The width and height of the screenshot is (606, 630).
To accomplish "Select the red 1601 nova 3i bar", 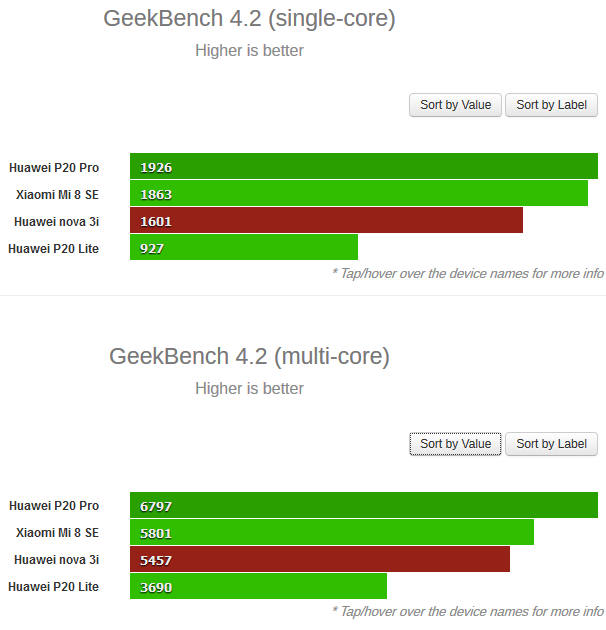I will [x=326, y=221].
